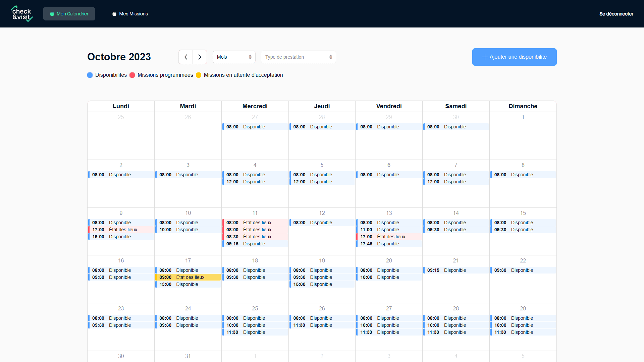Click the Octobre 2023 heading
Screen dimensions: 644x362
pos(119,57)
